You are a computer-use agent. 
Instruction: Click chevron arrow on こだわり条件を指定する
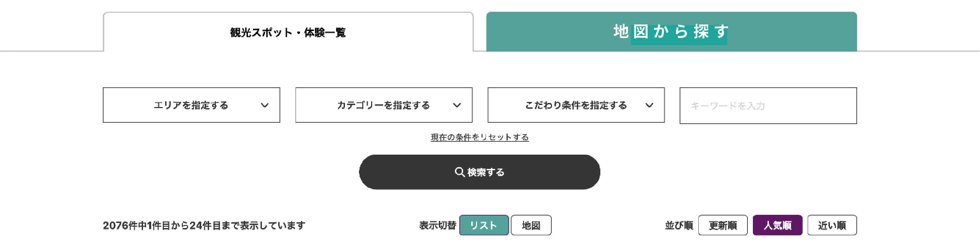point(649,105)
